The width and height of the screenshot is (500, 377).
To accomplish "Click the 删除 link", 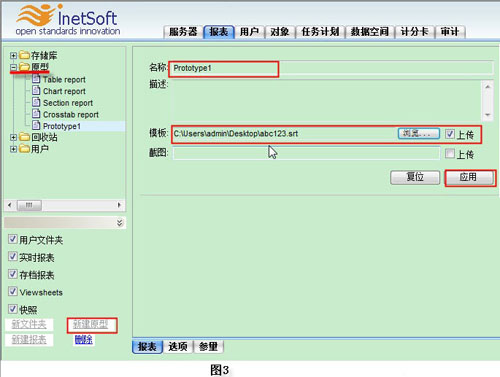I will [83, 340].
